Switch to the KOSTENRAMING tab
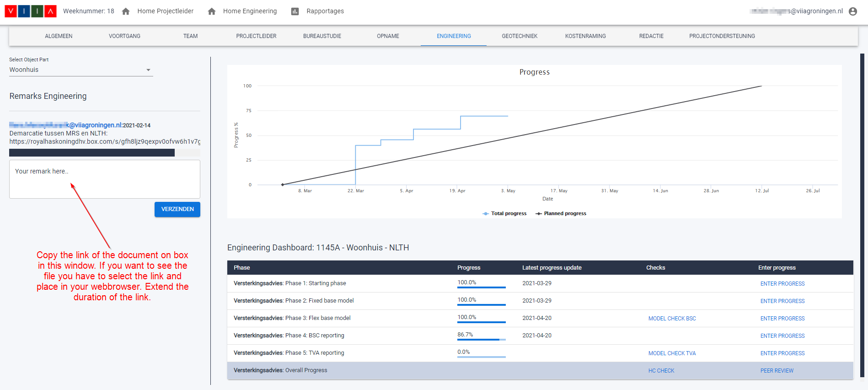The image size is (868, 390). point(585,36)
